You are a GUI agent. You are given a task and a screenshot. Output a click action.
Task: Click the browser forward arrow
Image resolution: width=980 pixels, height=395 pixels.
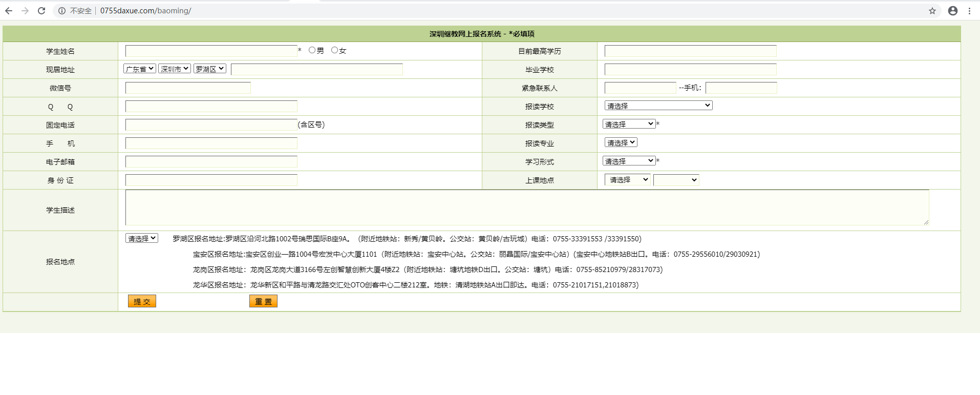click(25, 11)
